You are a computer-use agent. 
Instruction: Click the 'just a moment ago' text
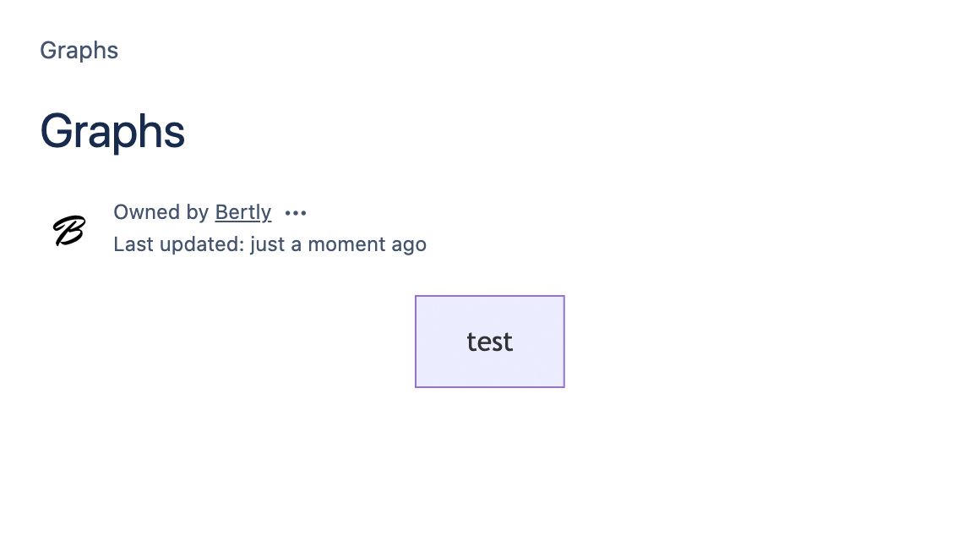338,244
